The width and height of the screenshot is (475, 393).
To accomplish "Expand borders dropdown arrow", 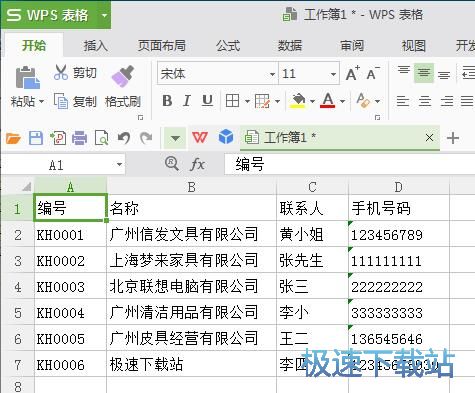I will pos(247,101).
